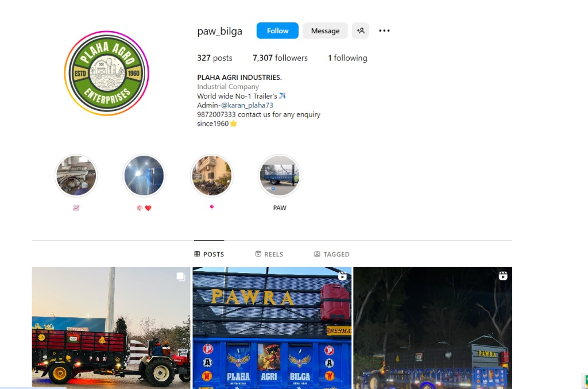This screenshot has height=389, width=588.
Task: Click the reel icon on PAWRA post
Action: pos(342,276)
